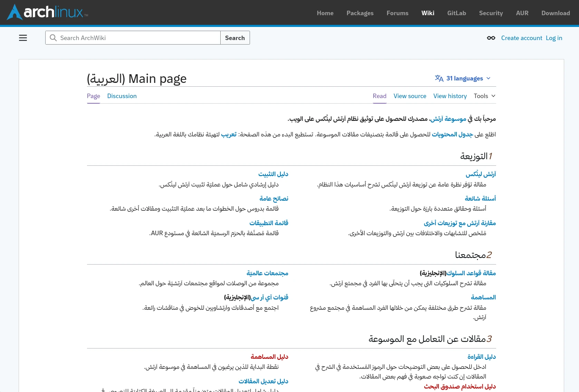Click the مقالات عن التعامل مع الموسوعة heading
Screen dimensions: 579x392
[x=431, y=339]
